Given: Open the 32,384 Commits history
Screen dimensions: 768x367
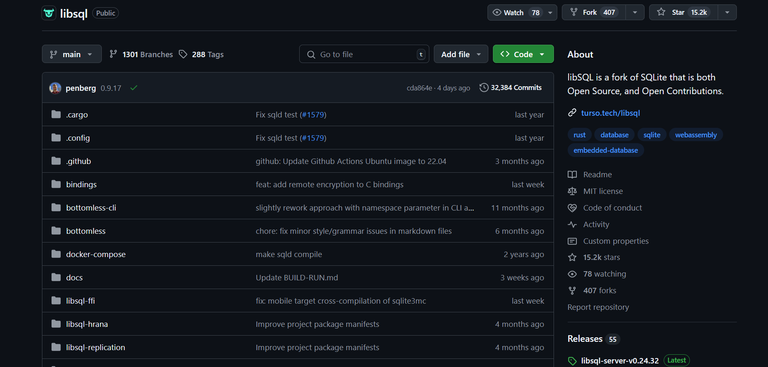Looking at the screenshot, I should pyautogui.click(x=511, y=88).
